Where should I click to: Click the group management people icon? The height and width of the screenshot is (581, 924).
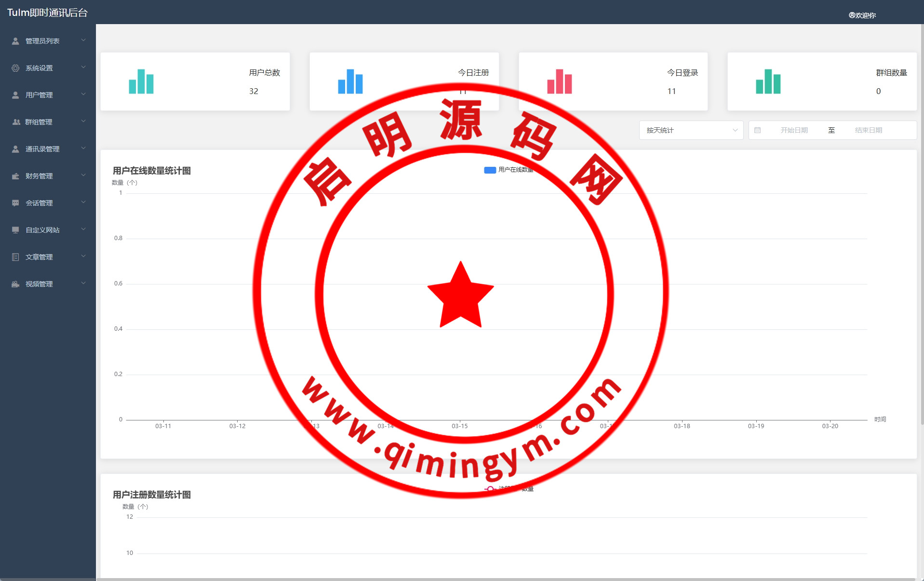(x=16, y=122)
